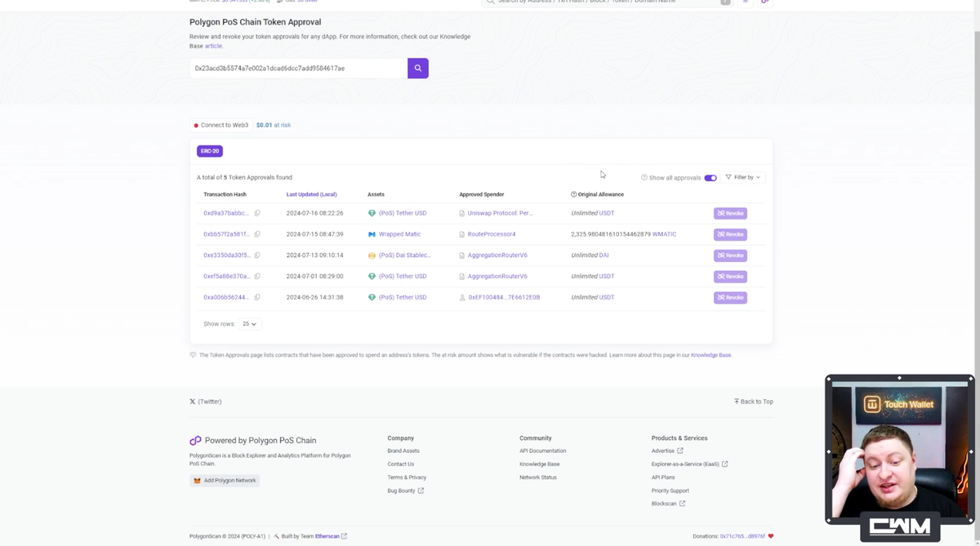This screenshot has height=546, width=980.
Task: Click the X (Twitter) icon in footer
Action: click(x=193, y=402)
